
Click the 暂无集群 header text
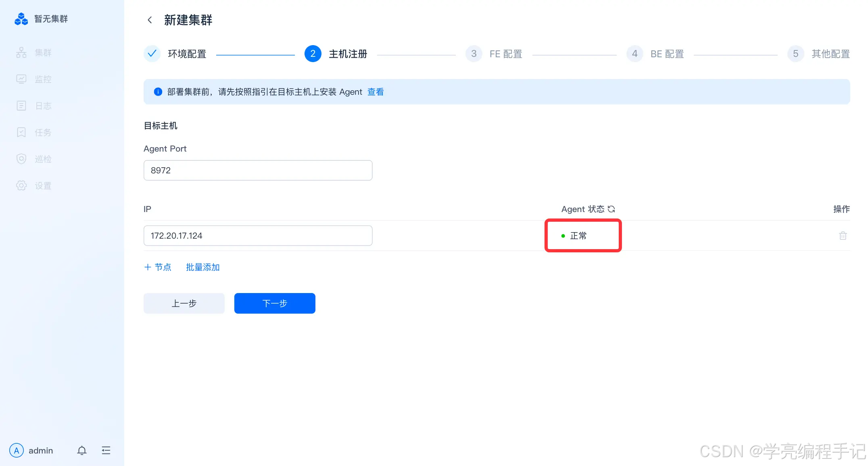51,19
